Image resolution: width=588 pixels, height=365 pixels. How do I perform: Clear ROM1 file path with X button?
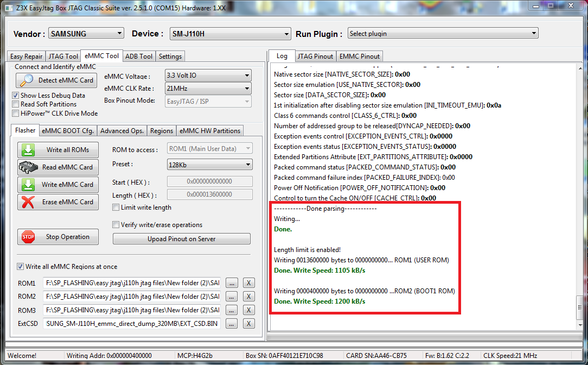248,283
